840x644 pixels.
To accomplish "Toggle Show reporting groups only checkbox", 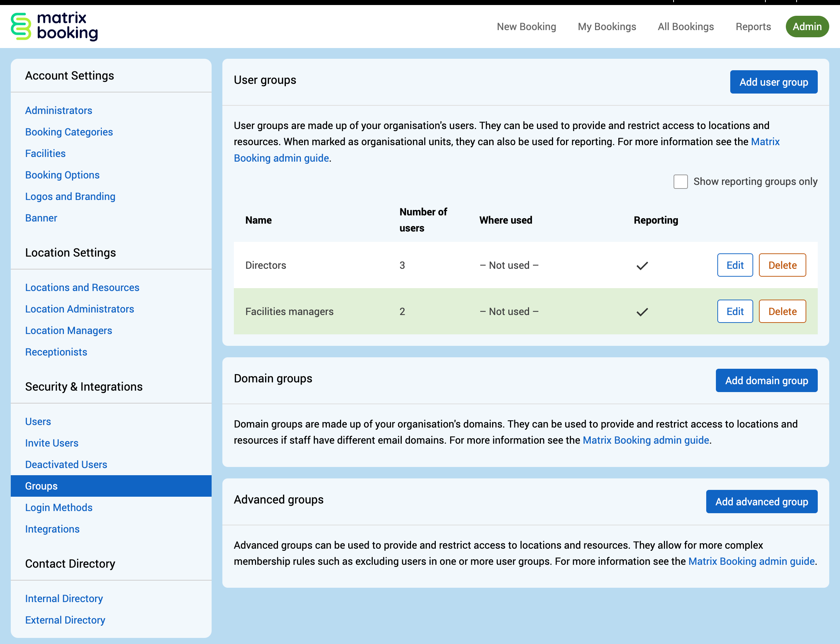I will pos(680,182).
